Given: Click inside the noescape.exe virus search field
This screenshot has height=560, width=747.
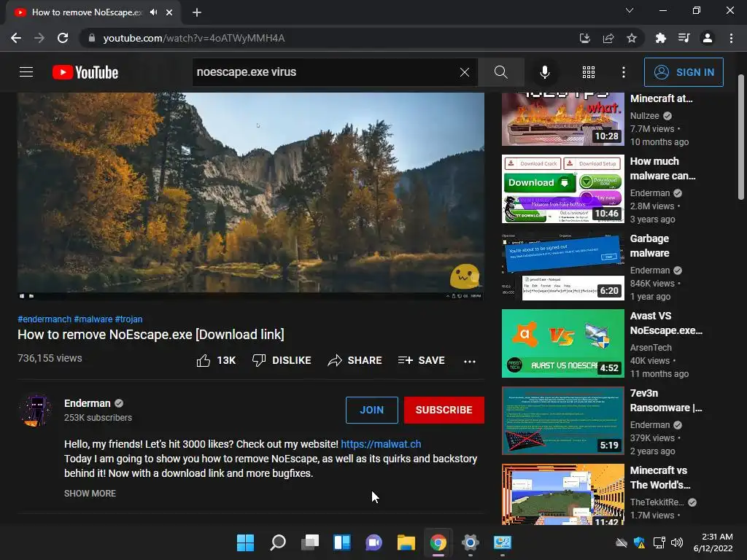Looking at the screenshot, I should (x=324, y=72).
